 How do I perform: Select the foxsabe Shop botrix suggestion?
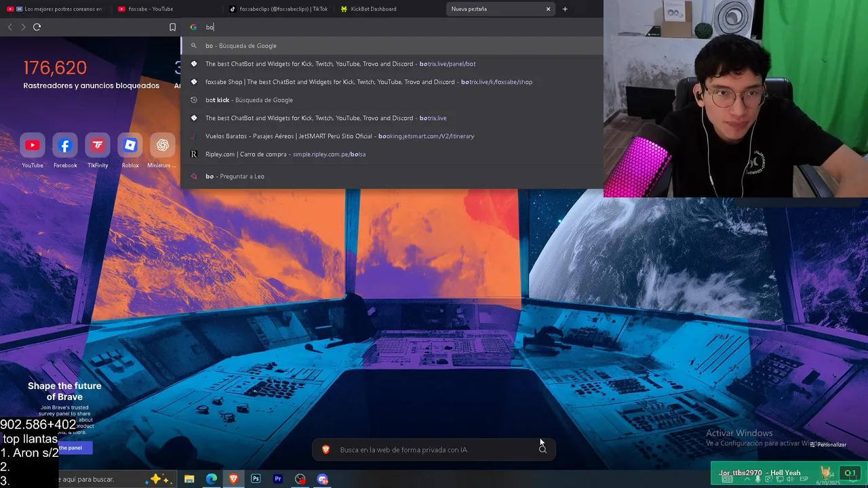pos(392,82)
